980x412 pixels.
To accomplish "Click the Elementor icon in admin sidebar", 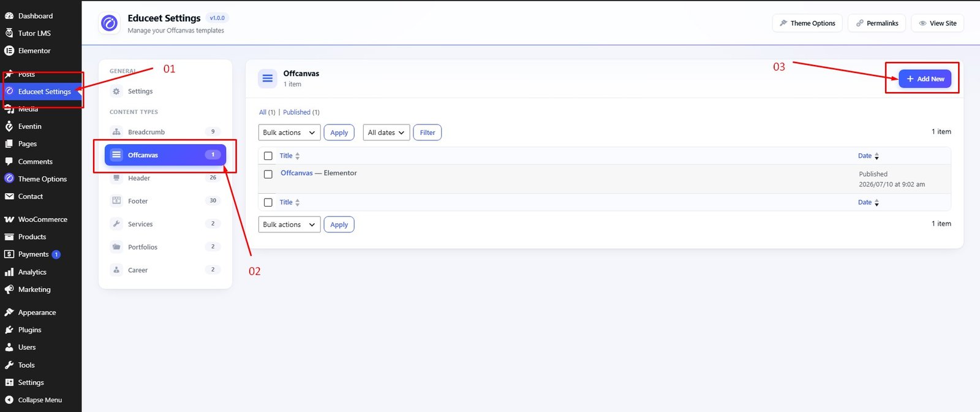I will [9, 51].
